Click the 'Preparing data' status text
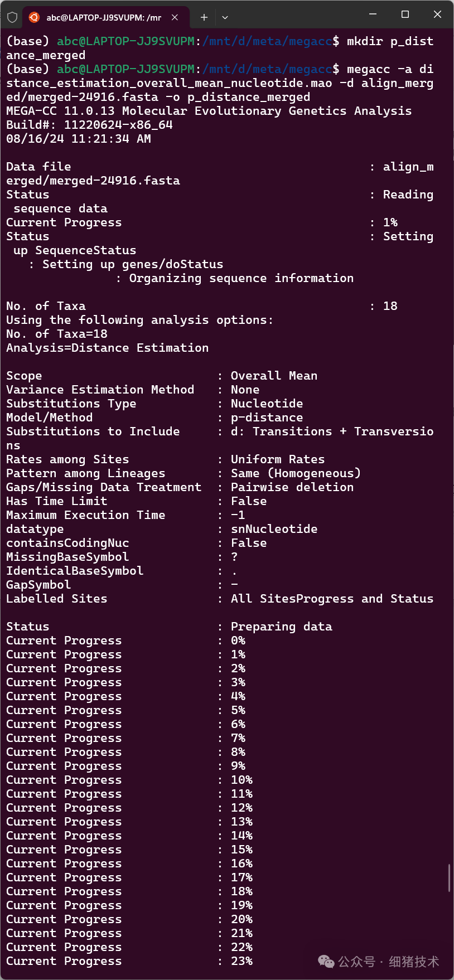 click(x=281, y=627)
